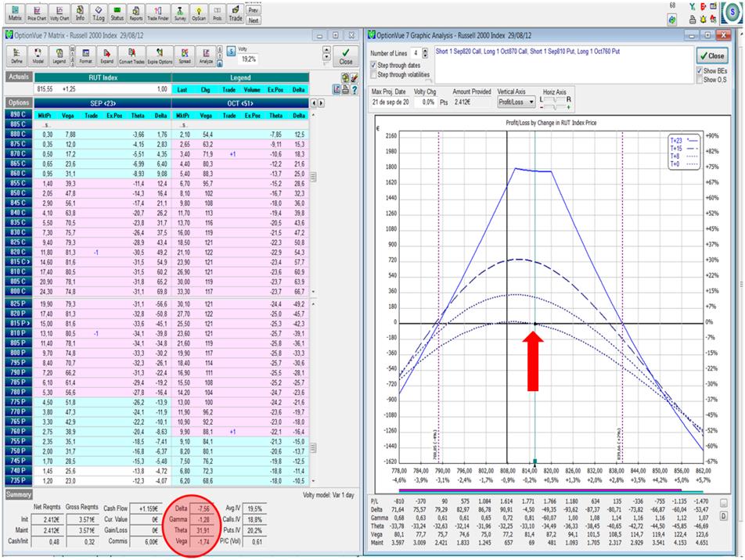Click the Convert Trades icon
Screen dimensions: 745x560
(132, 56)
